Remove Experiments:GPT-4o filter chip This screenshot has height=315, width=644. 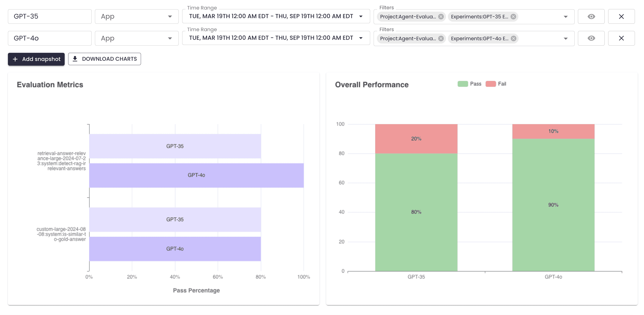513,38
